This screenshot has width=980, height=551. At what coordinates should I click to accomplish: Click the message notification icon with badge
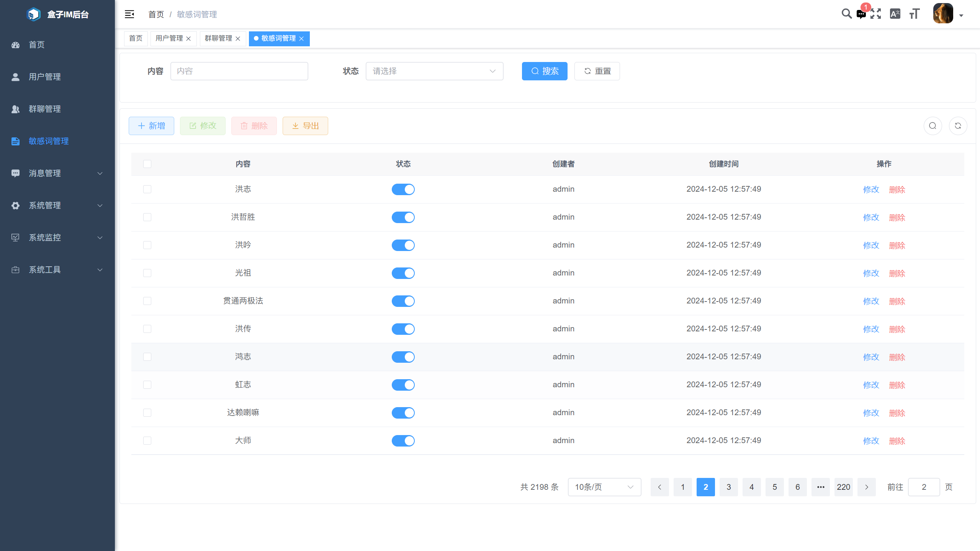click(861, 14)
